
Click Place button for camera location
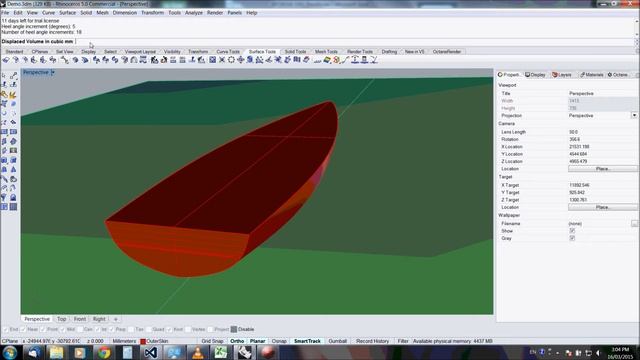click(x=602, y=169)
